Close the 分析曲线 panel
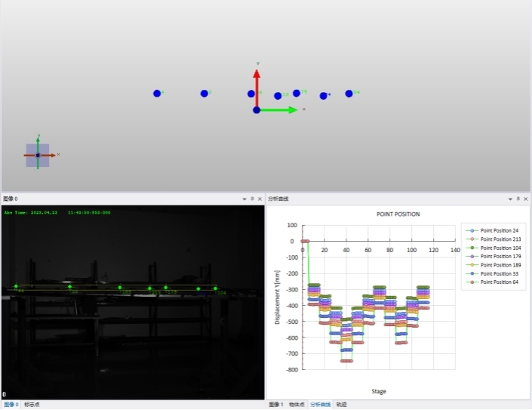 click(525, 199)
